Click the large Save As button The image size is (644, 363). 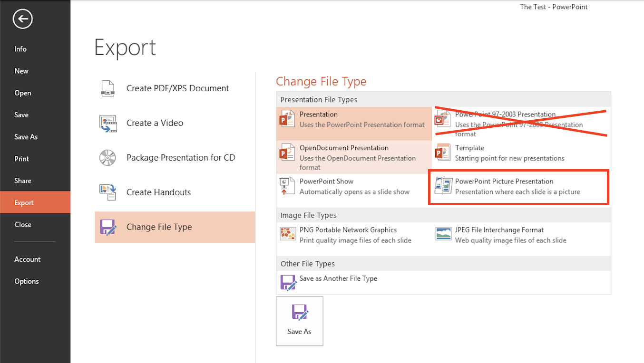coord(300,321)
